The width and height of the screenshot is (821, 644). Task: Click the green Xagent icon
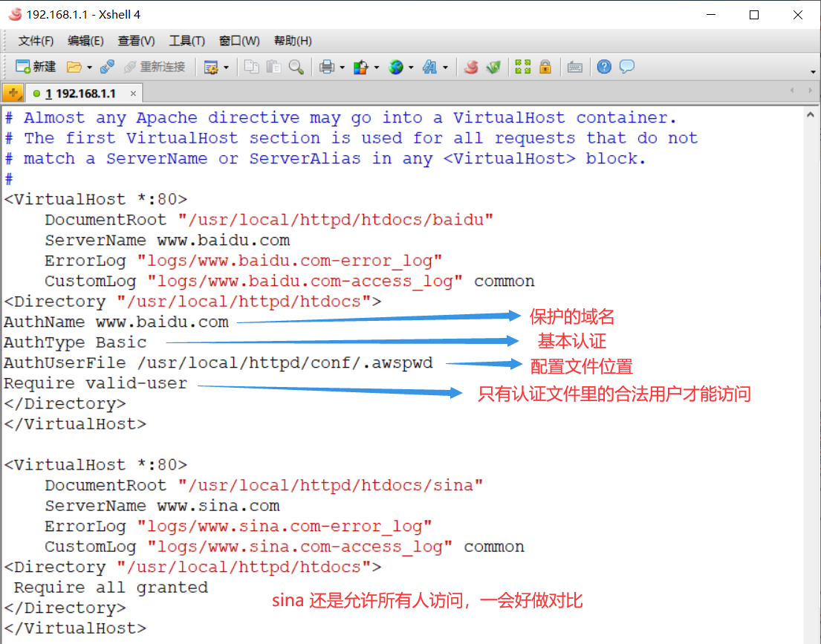493,67
